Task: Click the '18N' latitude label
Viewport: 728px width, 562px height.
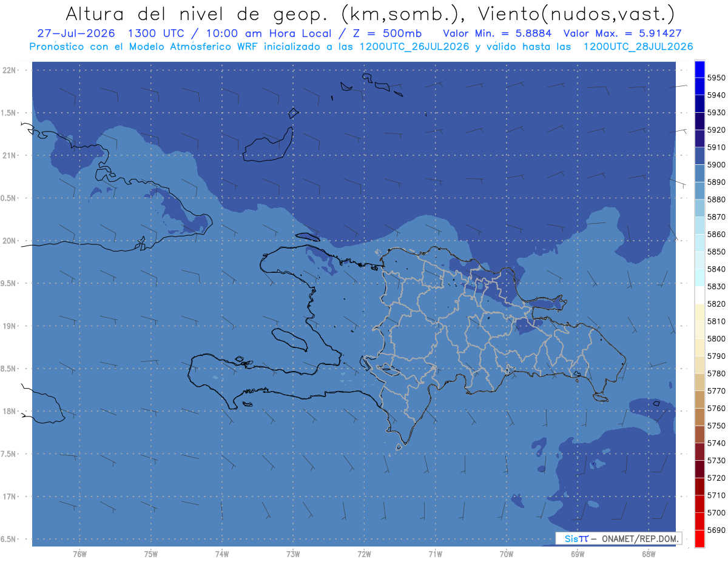Action: click(x=10, y=411)
